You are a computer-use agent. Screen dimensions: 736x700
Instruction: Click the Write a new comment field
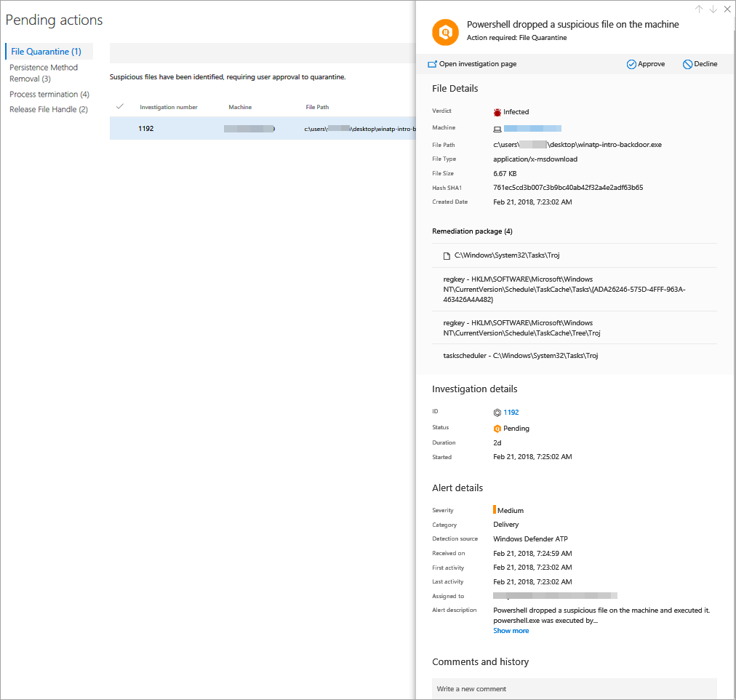click(574, 688)
